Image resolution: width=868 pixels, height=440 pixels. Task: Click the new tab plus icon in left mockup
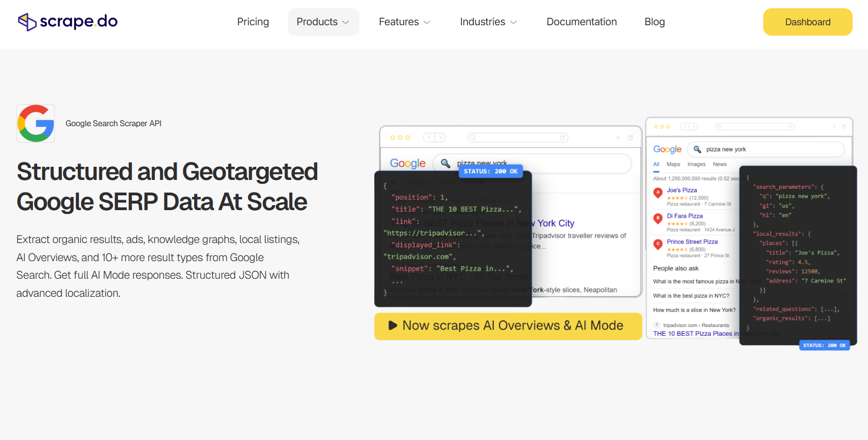(x=618, y=138)
